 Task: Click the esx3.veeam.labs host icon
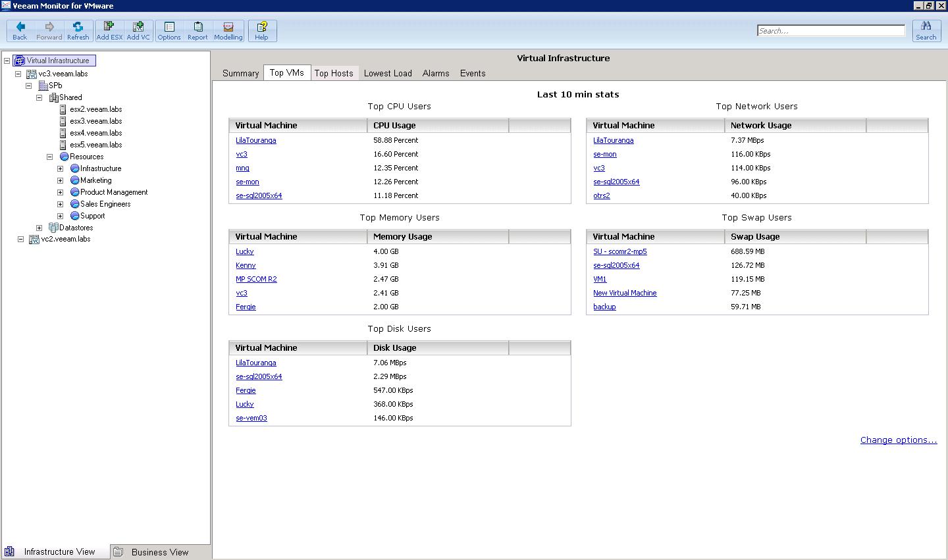click(63, 121)
